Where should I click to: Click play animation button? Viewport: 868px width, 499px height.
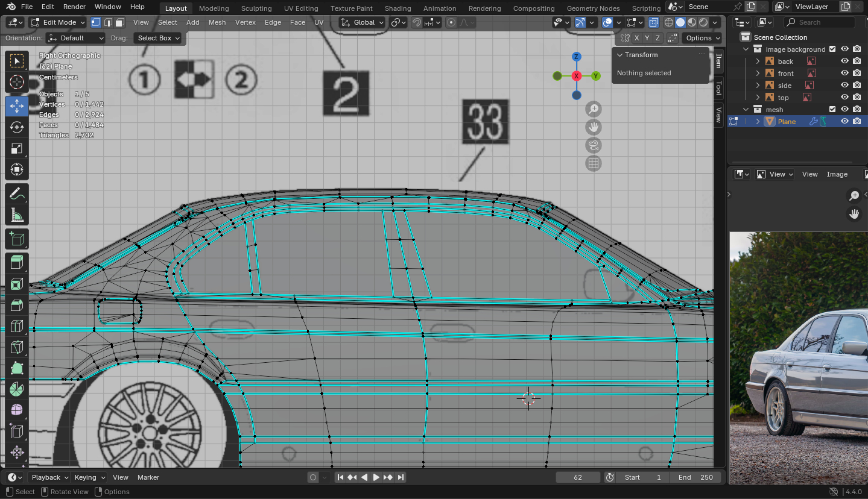point(376,477)
